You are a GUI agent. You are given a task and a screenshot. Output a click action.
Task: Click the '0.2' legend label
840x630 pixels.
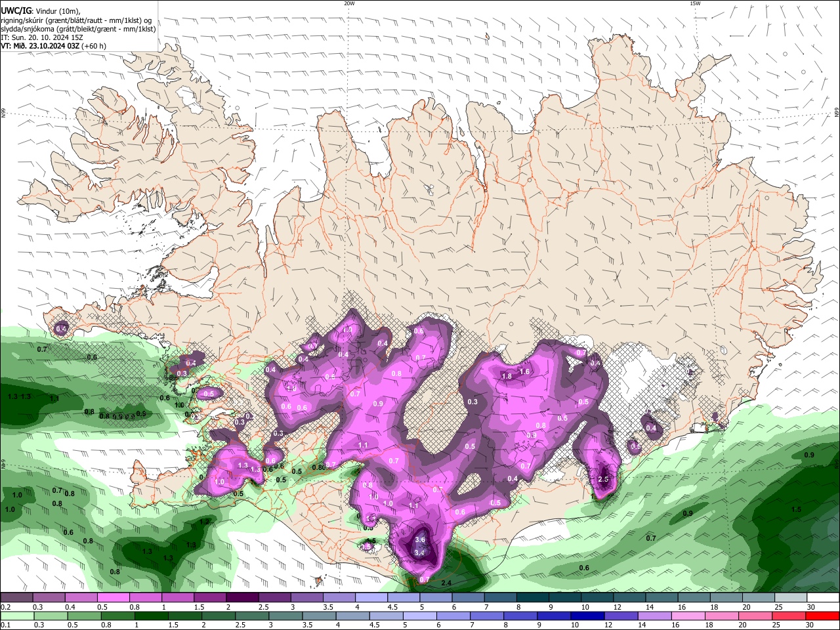(x=5, y=607)
